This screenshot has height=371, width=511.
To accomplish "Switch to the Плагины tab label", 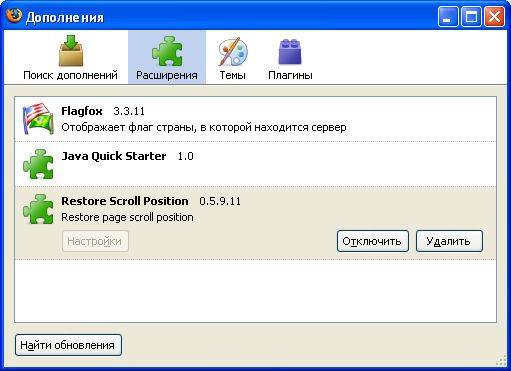I will pos(290,75).
